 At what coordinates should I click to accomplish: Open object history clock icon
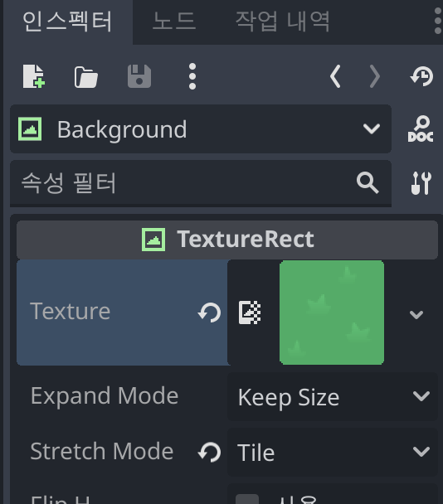(x=421, y=76)
